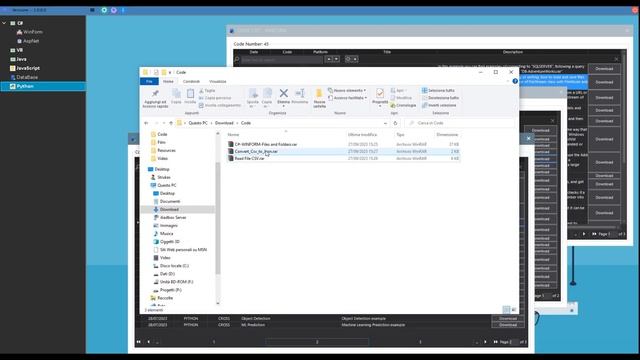Go back with Explorer back arrow
The height and width of the screenshot is (360, 640).
pyautogui.click(x=146, y=123)
